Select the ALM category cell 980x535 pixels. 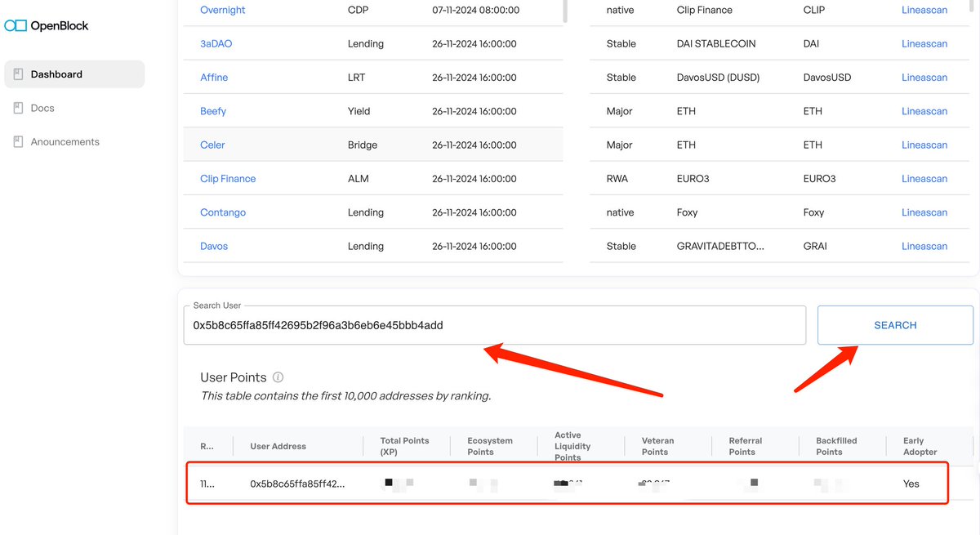click(359, 178)
